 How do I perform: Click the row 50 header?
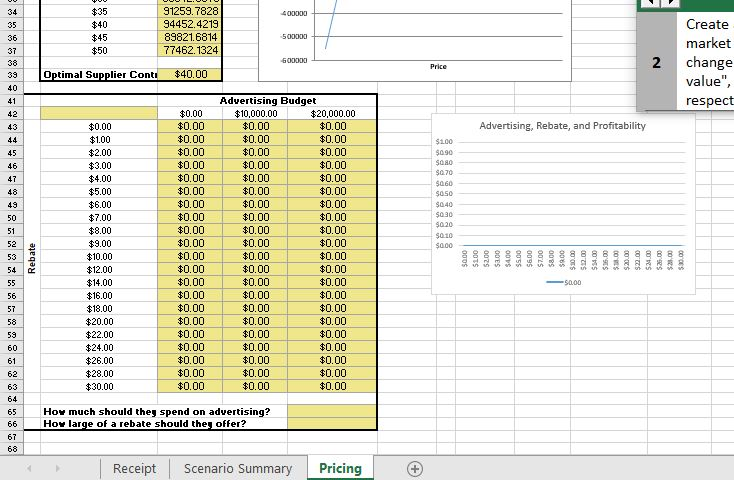point(12,218)
